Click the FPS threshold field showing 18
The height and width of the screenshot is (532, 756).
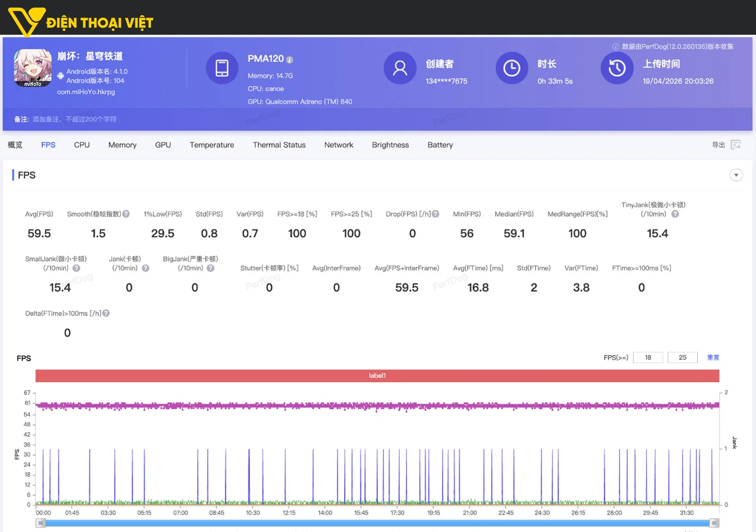tap(648, 358)
